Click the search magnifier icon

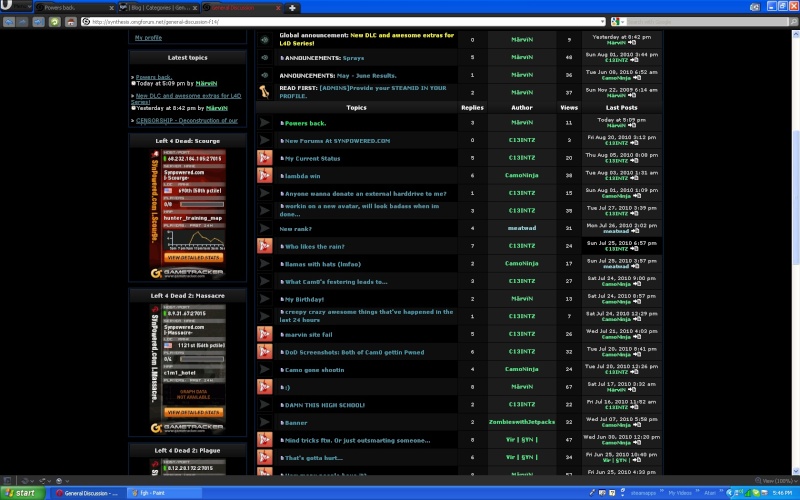tap(793, 21)
